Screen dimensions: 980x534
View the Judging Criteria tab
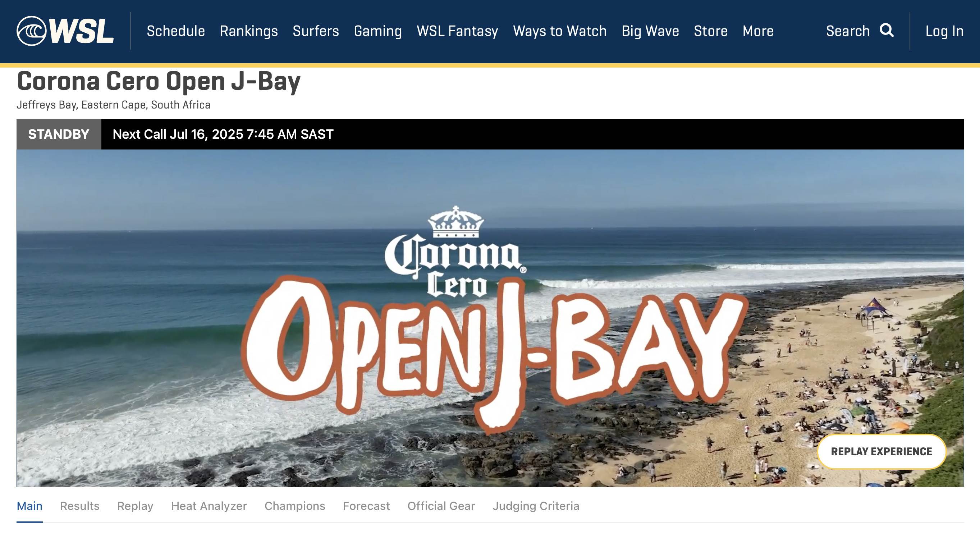[x=536, y=506]
